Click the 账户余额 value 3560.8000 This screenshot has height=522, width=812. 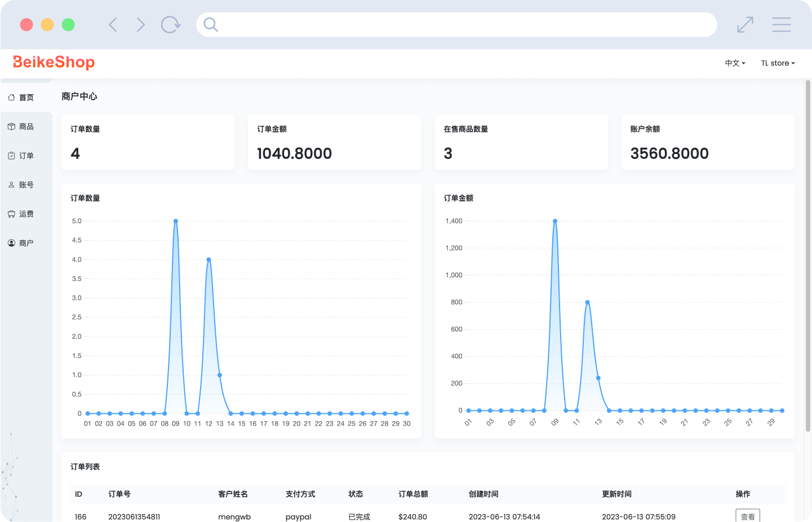(669, 153)
